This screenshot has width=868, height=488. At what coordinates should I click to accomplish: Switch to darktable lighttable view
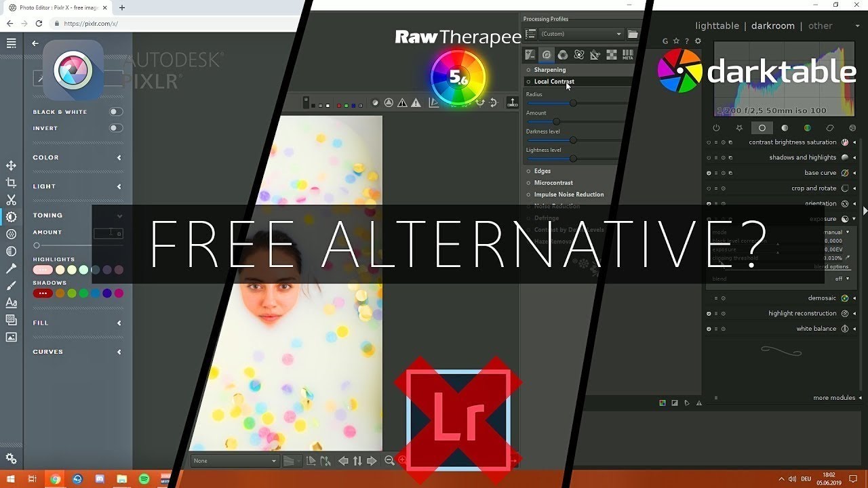[717, 26]
